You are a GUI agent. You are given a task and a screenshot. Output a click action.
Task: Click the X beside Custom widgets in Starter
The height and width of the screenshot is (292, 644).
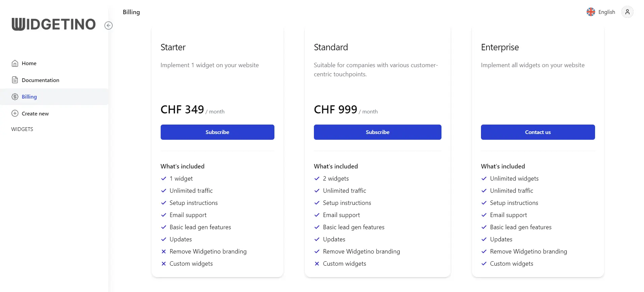coord(164,264)
